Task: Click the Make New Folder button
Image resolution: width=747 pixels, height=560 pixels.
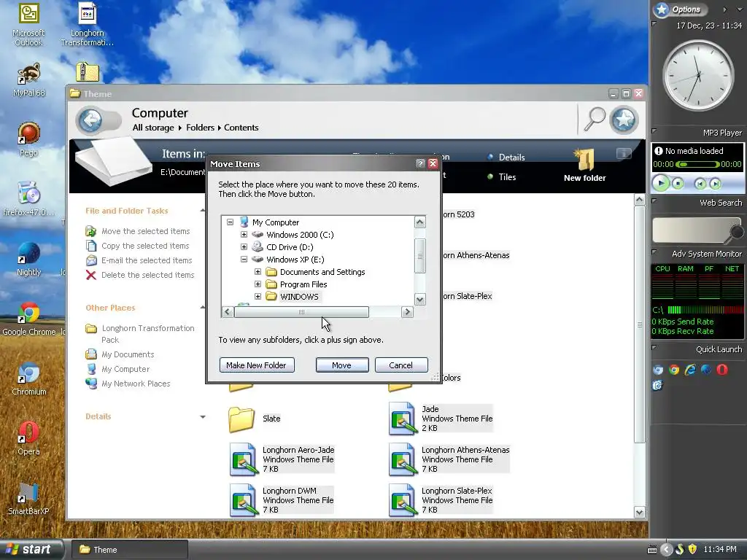Action: [x=257, y=365]
